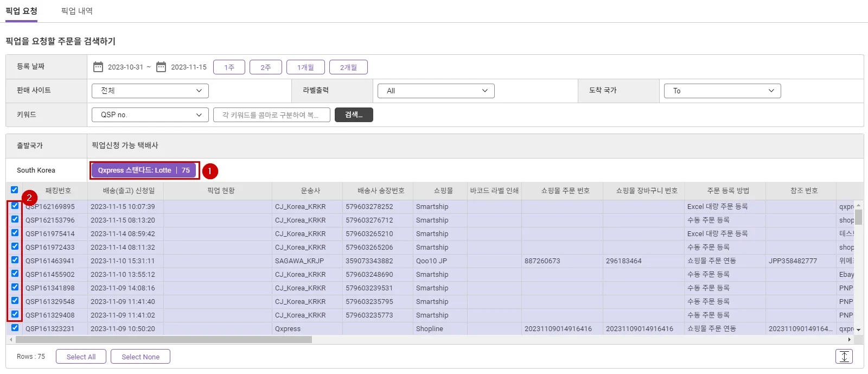Click the Select None button
This screenshot has width=868, height=374.
(141, 357)
